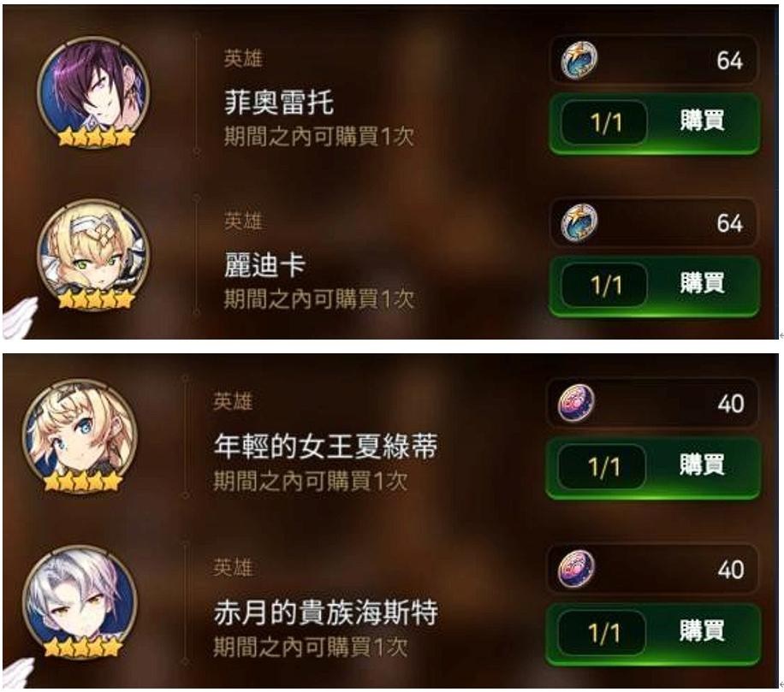Click the purple coin icon for 年輕的女王夏綠蒂

point(577,403)
